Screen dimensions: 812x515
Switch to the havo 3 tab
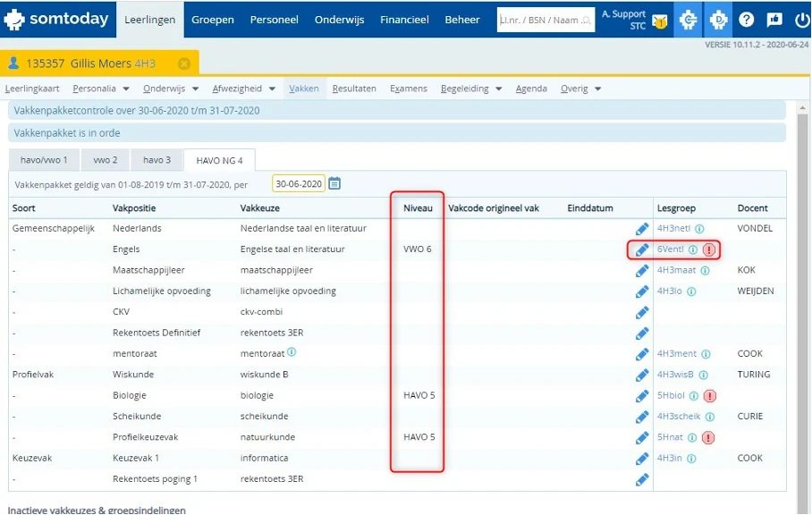coord(156,160)
